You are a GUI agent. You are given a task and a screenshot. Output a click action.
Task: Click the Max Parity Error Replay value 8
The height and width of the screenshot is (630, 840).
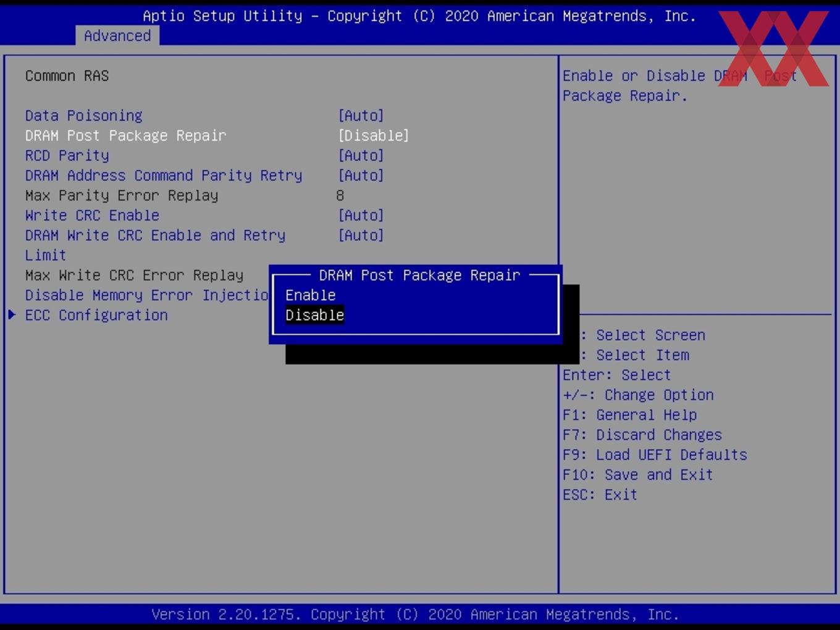(x=340, y=195)
